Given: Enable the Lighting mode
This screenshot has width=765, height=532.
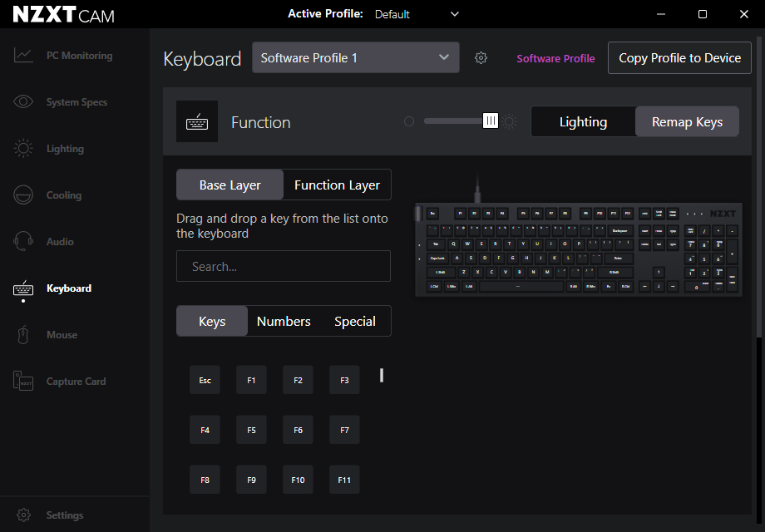Looking at the screenshot, I should (582, 121).
